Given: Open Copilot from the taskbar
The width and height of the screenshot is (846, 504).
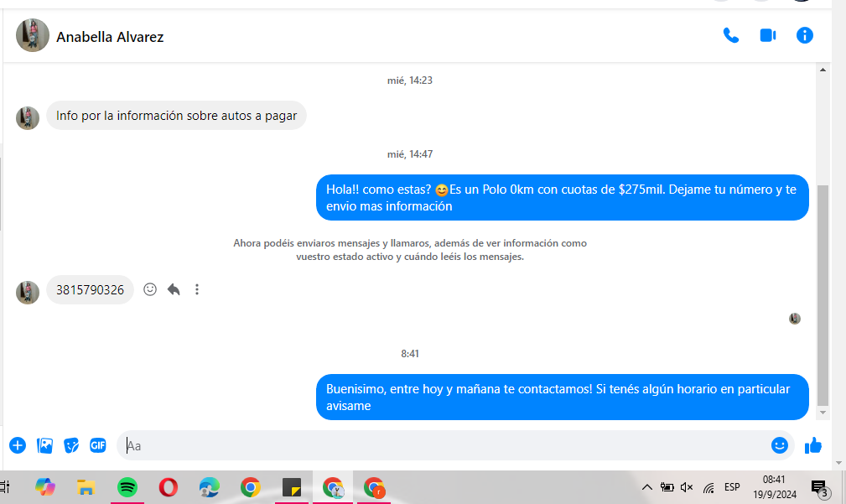Looking at the screenshot, I should click(x=45, y=487).
